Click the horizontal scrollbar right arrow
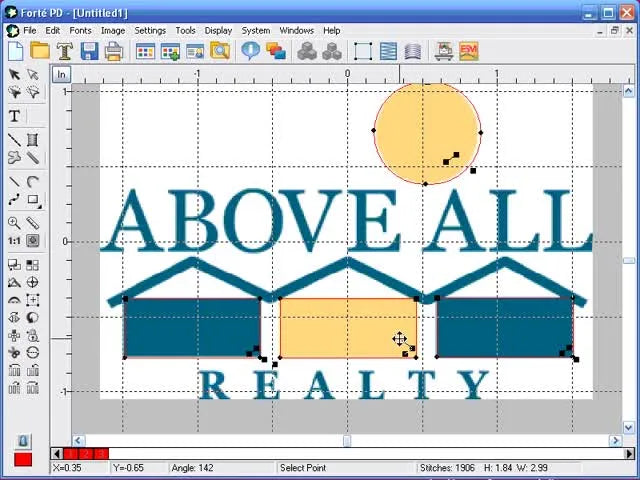640x480 pixels. 615,440
